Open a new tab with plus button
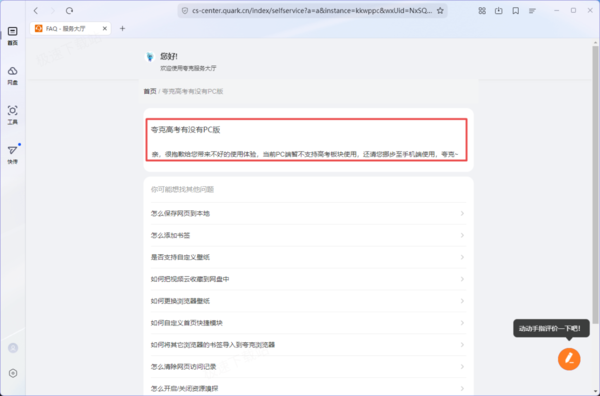Image resolution: width=600 pixels, height=396 pixels. (122, 28)
